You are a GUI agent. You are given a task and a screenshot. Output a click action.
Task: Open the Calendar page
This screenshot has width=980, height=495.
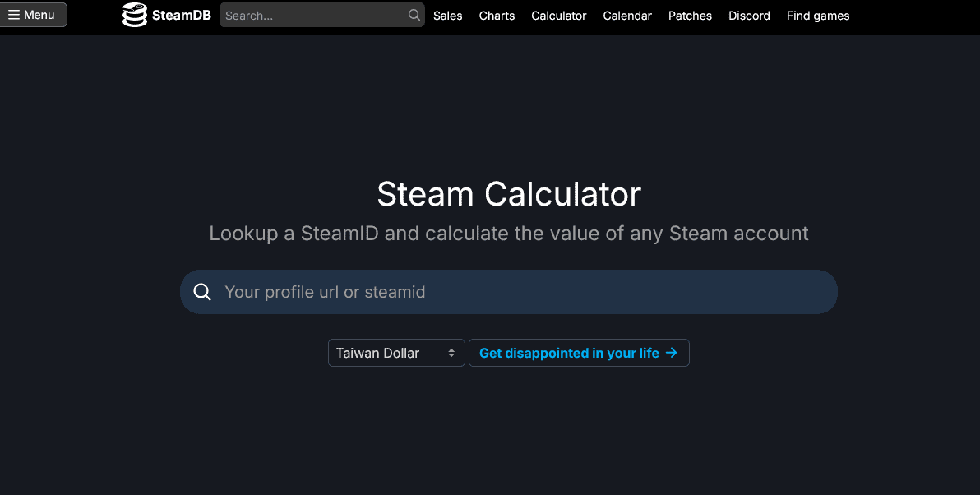[x=627, y=16]
